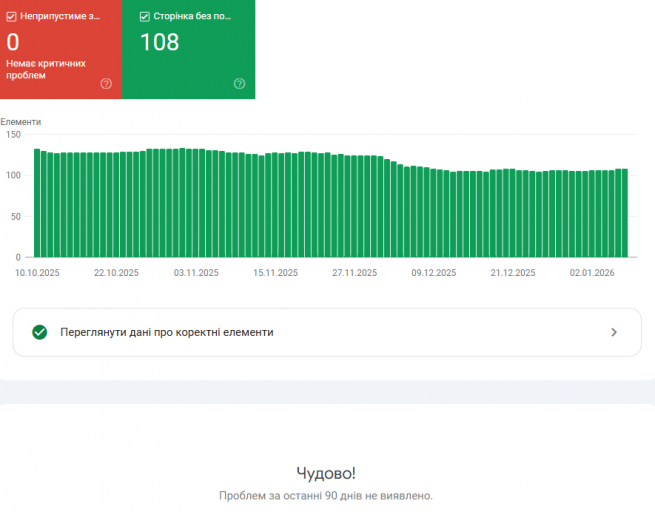Click the 21.12.2025 axis date
The image size is (655, 512).
click(513, 273)
